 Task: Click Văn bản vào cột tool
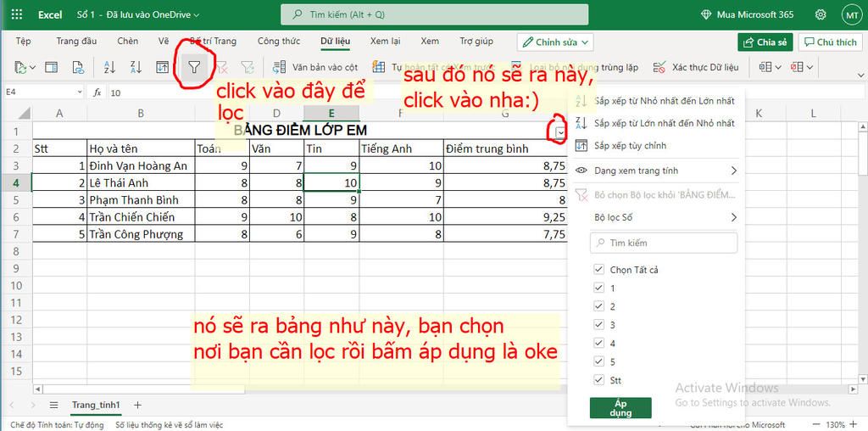(x=316, y=68)
